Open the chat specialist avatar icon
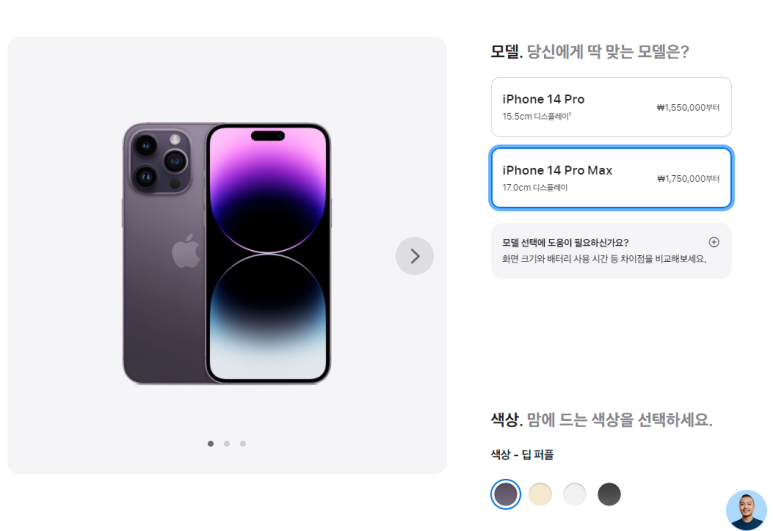This screenshot has height=531, width=773. [746, 510]
